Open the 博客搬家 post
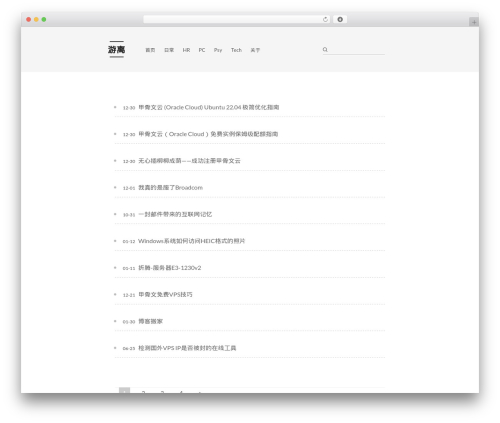The width and height of the screenshot is (500, 423). 151,321
